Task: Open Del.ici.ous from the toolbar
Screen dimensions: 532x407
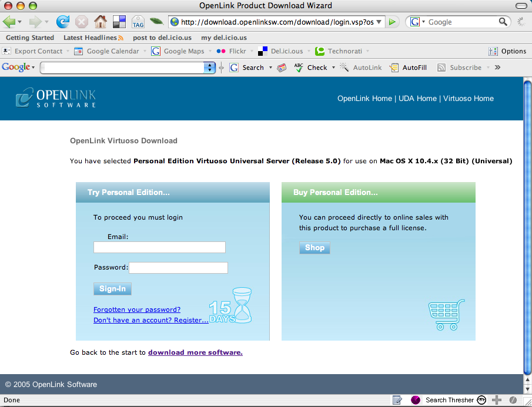Action: pyautogui.click(x=280, y=51)
